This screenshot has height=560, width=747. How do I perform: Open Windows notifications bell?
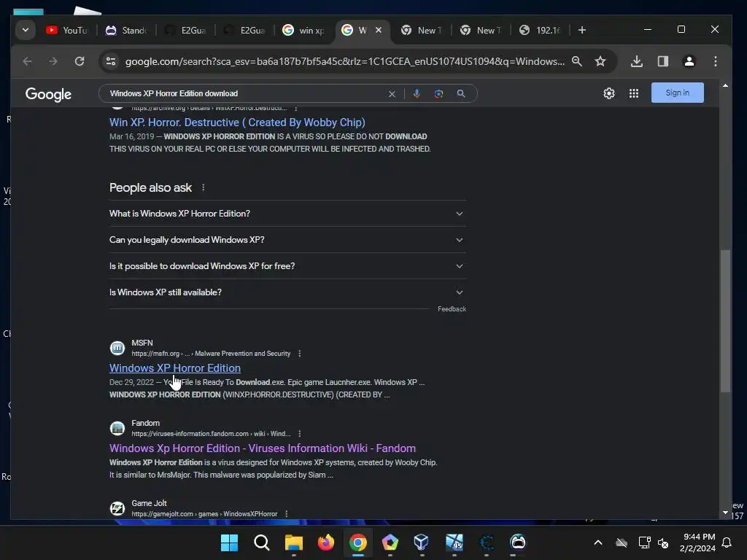tap(727, 542)
